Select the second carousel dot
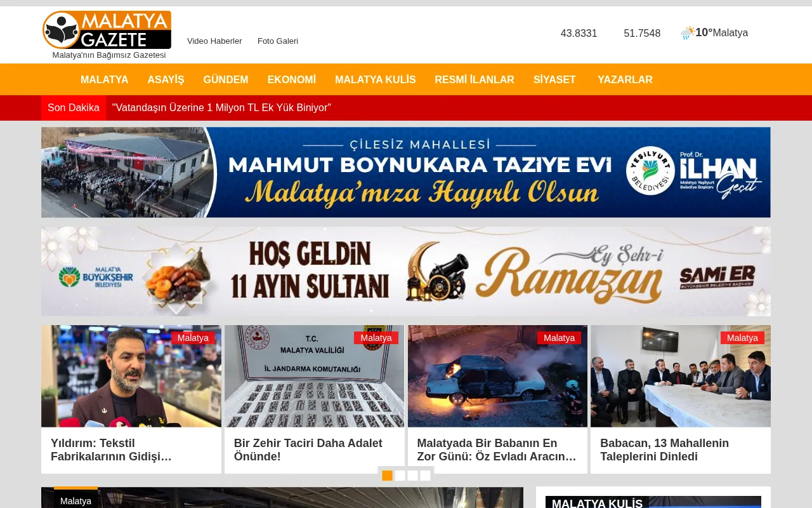The height and width of the screenshot is (508, 812). [400, 475]
